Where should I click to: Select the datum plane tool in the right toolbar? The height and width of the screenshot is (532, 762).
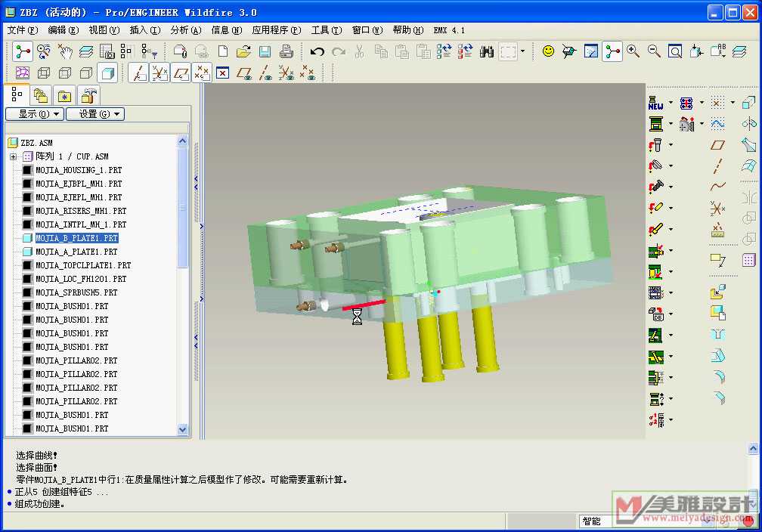click(717, 145)
